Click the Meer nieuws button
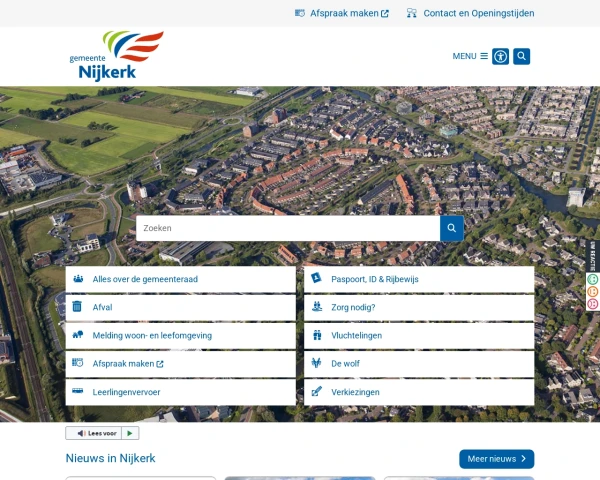600x480 pixels. (497, 459)
